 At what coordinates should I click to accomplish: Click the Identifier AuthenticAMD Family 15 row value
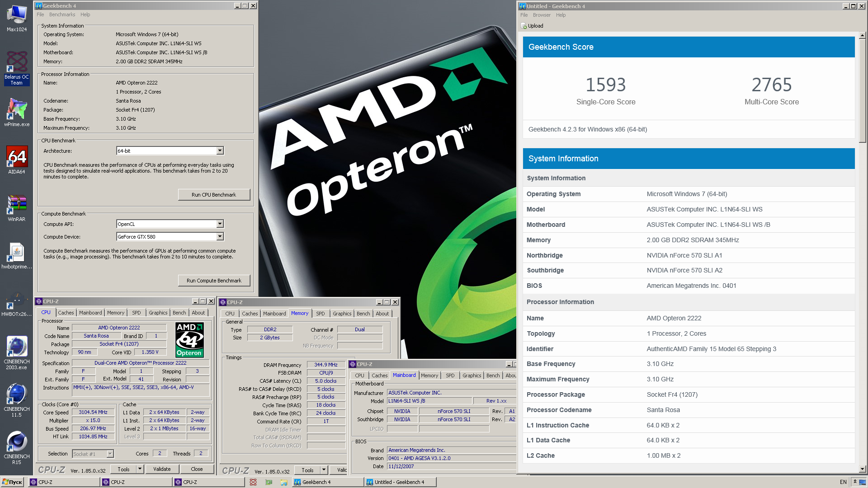tap(711, 349)
